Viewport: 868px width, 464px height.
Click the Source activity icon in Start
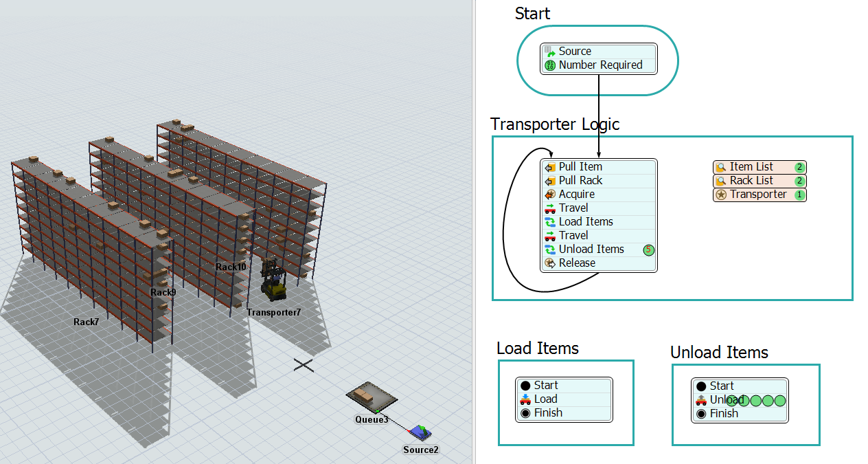[x=549, y=52]
